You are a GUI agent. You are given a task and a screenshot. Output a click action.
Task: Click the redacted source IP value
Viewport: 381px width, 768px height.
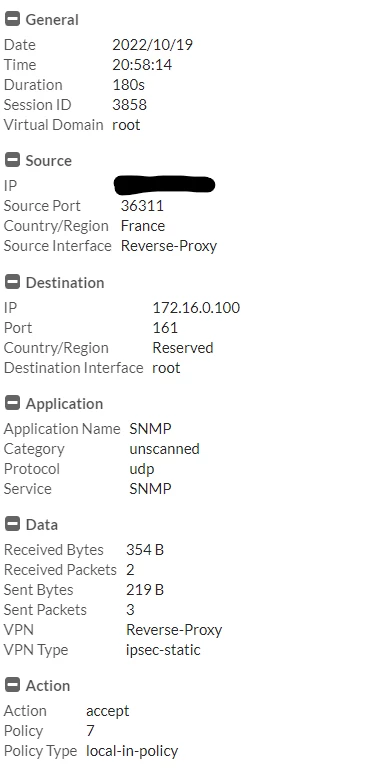click(x=165, y=185)
